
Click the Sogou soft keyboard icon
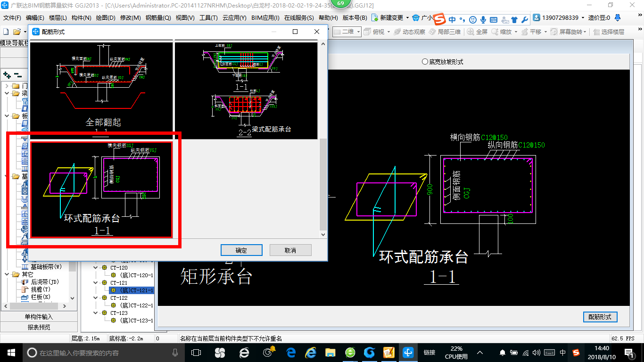point(494,19)
